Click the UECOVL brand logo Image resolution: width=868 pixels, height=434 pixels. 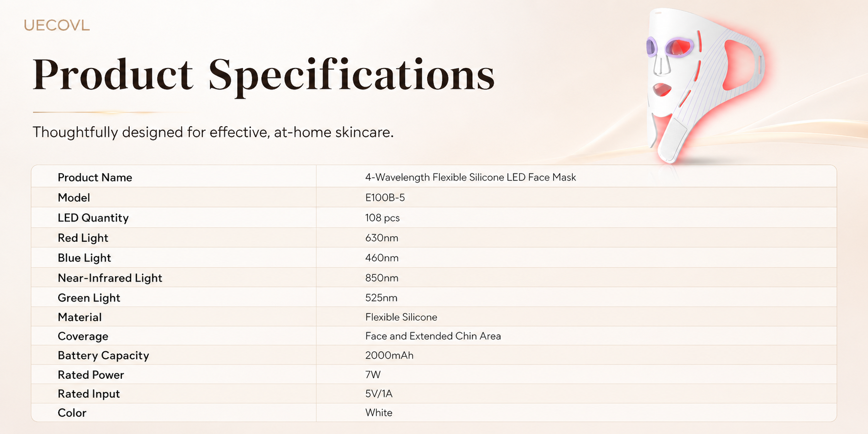pos(57,25)
